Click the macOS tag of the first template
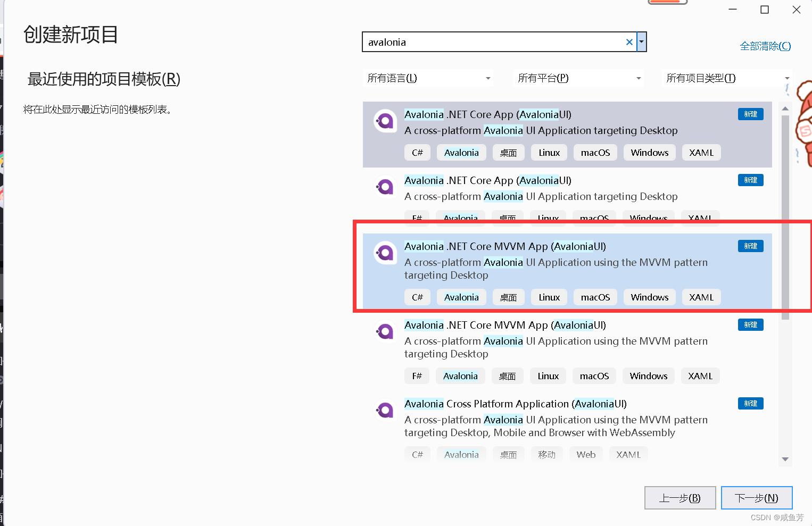This screenshot has height=526, width=812. pyautogui.click(x=595, y=153)
